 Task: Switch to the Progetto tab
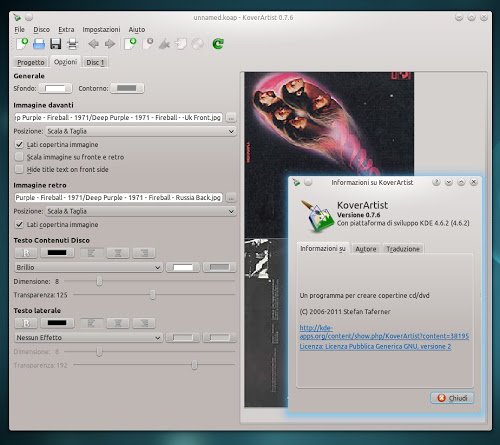pos(31,62)
